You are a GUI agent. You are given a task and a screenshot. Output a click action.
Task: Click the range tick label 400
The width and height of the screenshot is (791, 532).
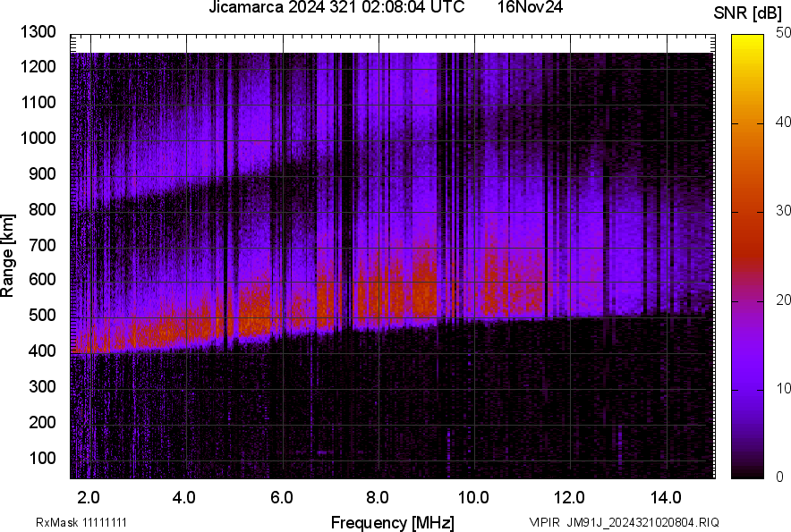click(42, 351)
